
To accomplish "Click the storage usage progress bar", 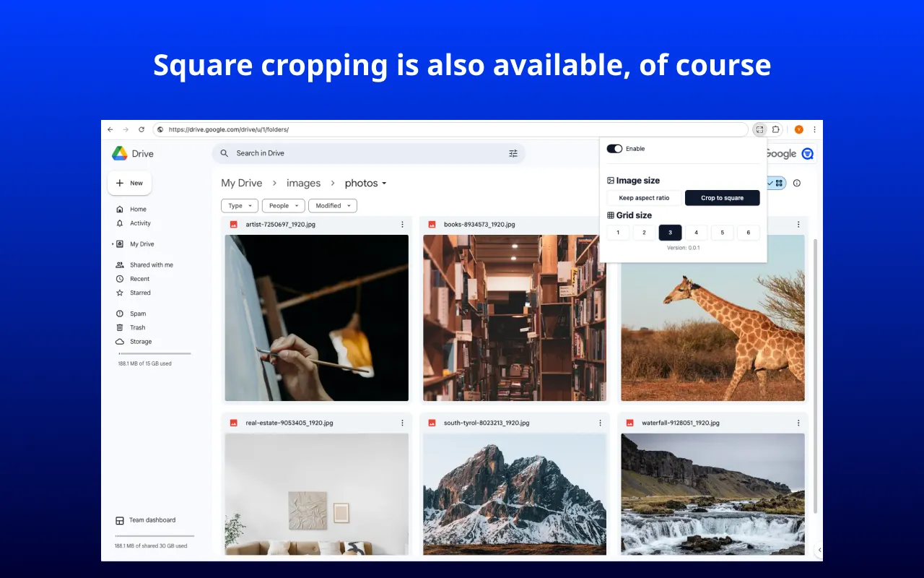I will pyautogui.click(x=154, y=354).
